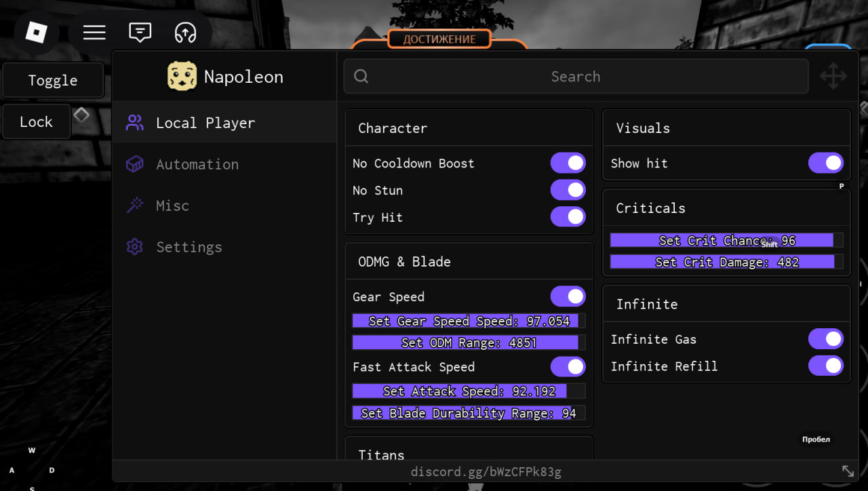Click the diamond icon beside Lock
The width and height of the screenshot is (868, 491).
81,115
